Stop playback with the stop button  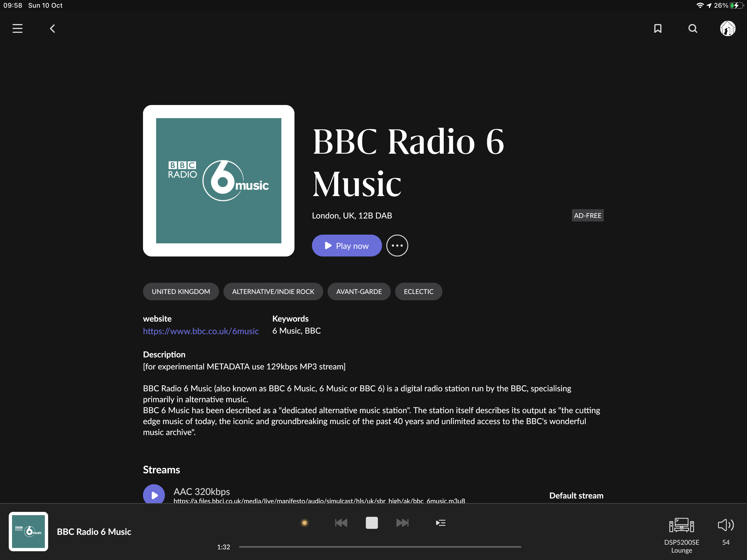pyautogui.click(x=372, y=523)
